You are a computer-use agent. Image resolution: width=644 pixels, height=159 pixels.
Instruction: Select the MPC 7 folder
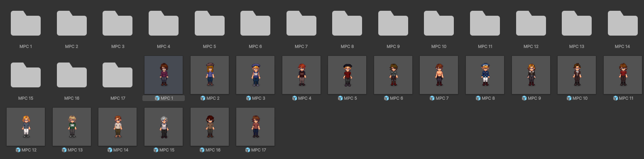[301, 23]
